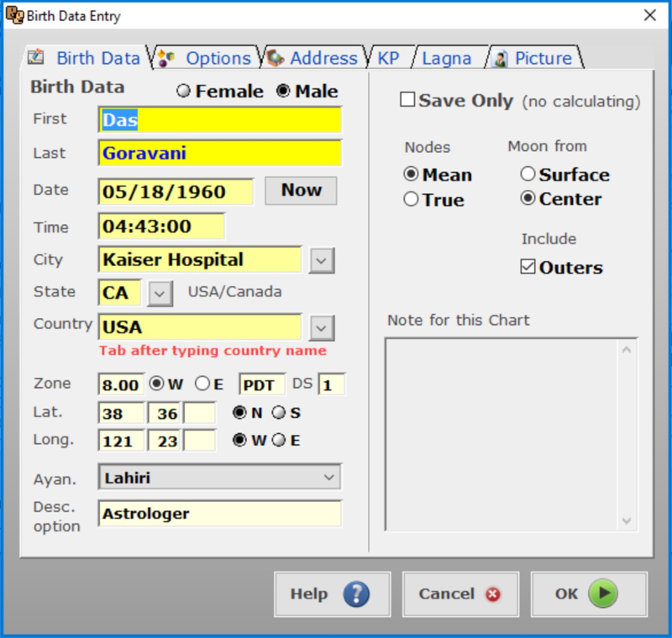This screenshot has height=638, width=672.
Task: Open the State dropdown list
Action: (160, 293)
